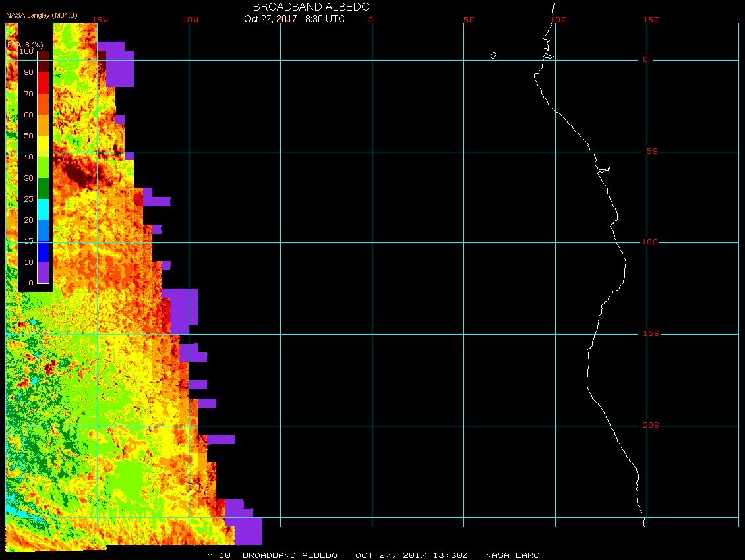Select the dark blue 10–15 legend band
This screenshot has width=745, height=560.
tap(43, 252)
